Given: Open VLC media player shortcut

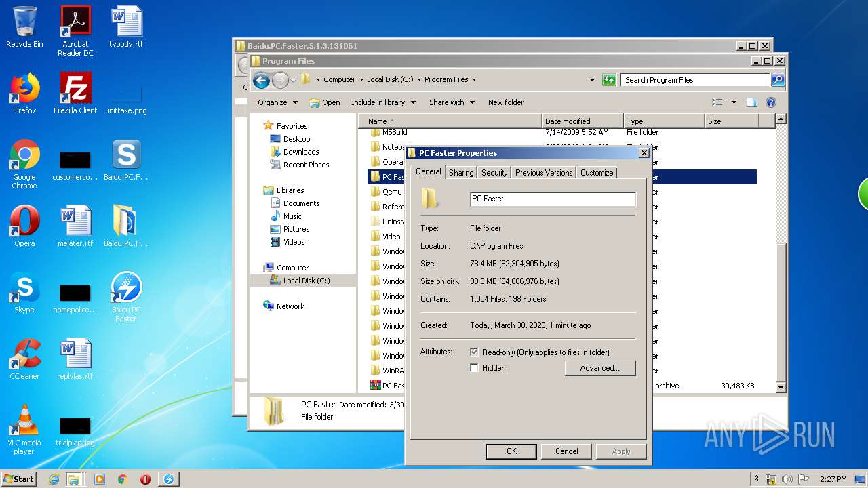Looking at the screenshot, I should click(24, 430).
